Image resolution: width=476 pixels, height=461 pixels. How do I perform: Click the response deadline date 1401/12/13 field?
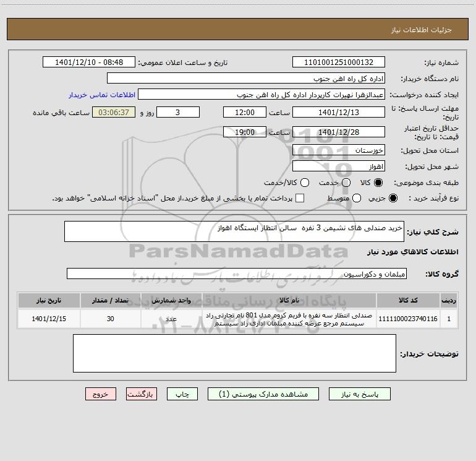click(x=339, y=112)
